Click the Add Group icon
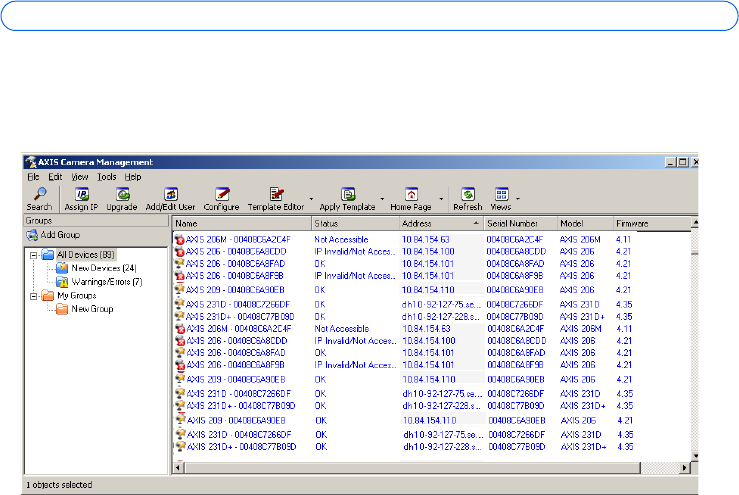This screenshot has width=739, height=495. tap(32, 235)
